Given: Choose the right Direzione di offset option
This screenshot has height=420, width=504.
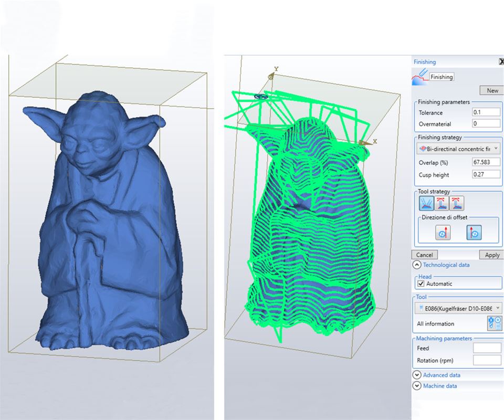Looking at the screenshot, I should tap(474, 233).
